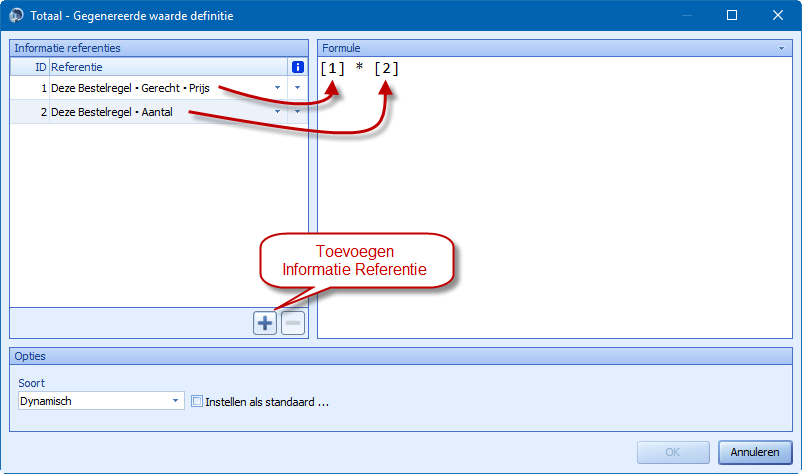Image resolution: width=802 pixels, height=474 pixels.
Task: Click the OK button
Action: click(673, 452)
